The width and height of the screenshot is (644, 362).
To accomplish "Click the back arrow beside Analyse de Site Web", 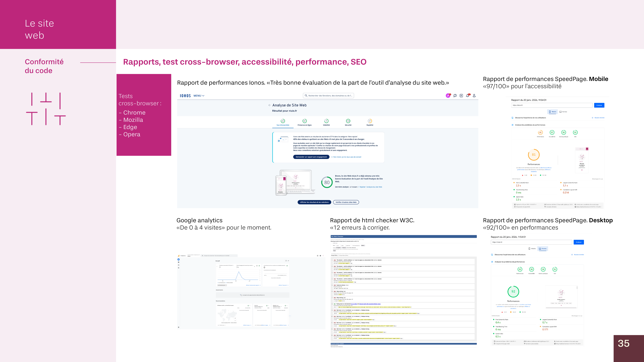I will [270, 105].
